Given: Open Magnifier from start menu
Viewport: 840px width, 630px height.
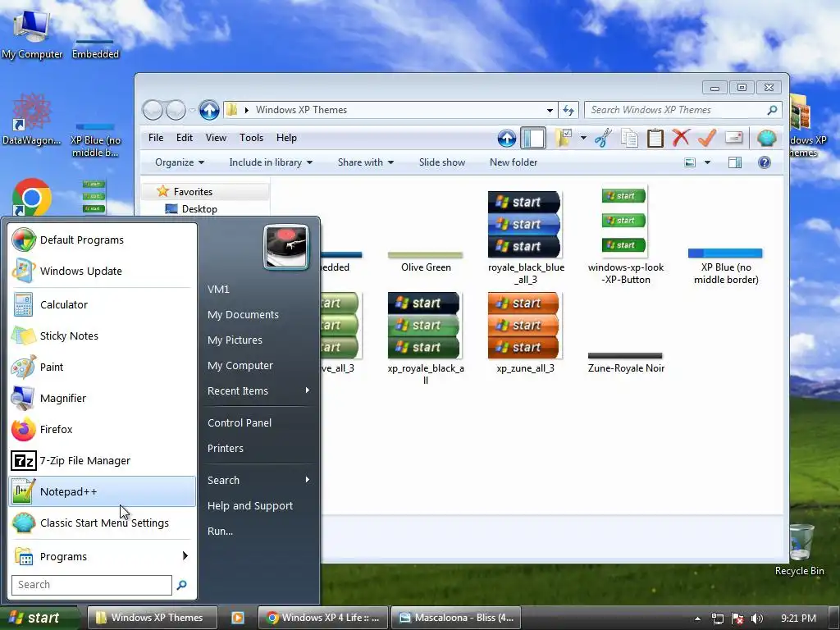Looking at the screenshot, I should click(x=103, y=398).
